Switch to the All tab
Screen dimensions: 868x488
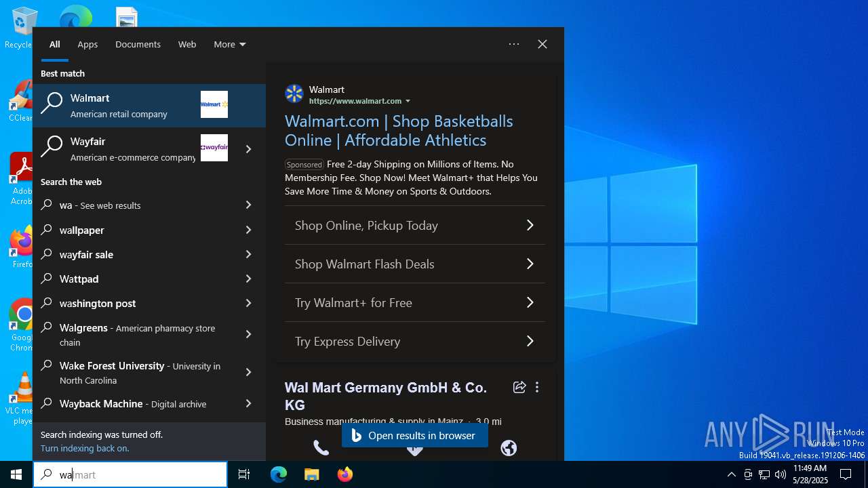[55, 44]
